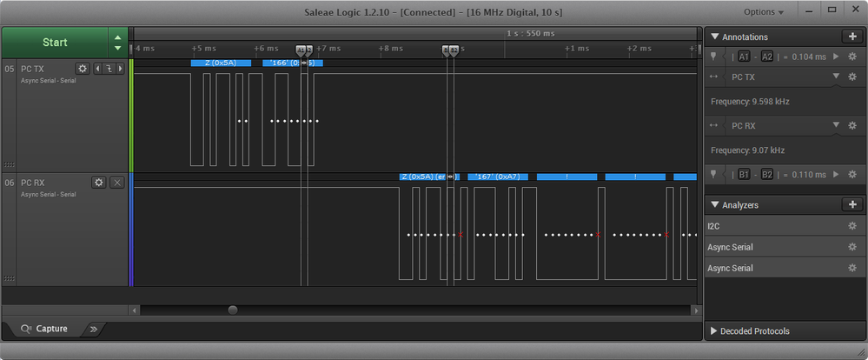868x360 pixels.
Task: Click B1-B2 timing marker pin icon
Action: pyautogui.click(x=713, y=174)
